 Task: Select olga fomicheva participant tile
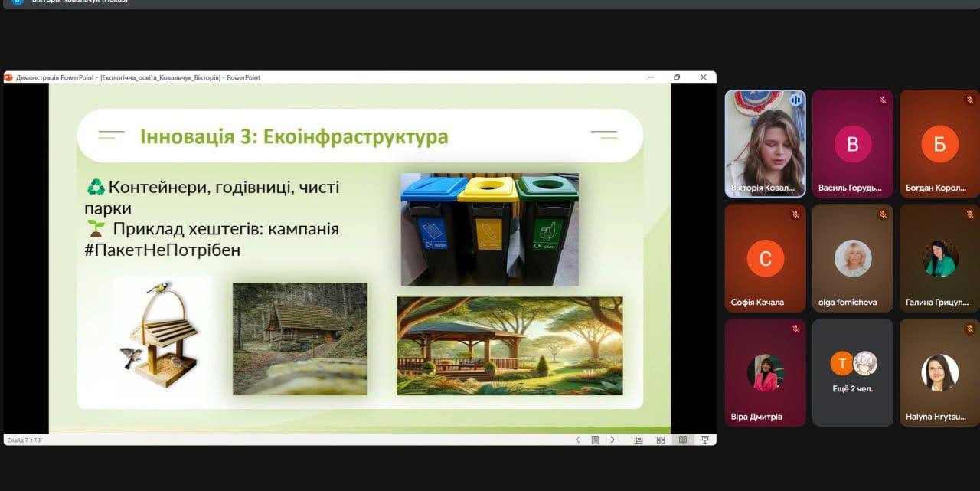pos(852,257)
